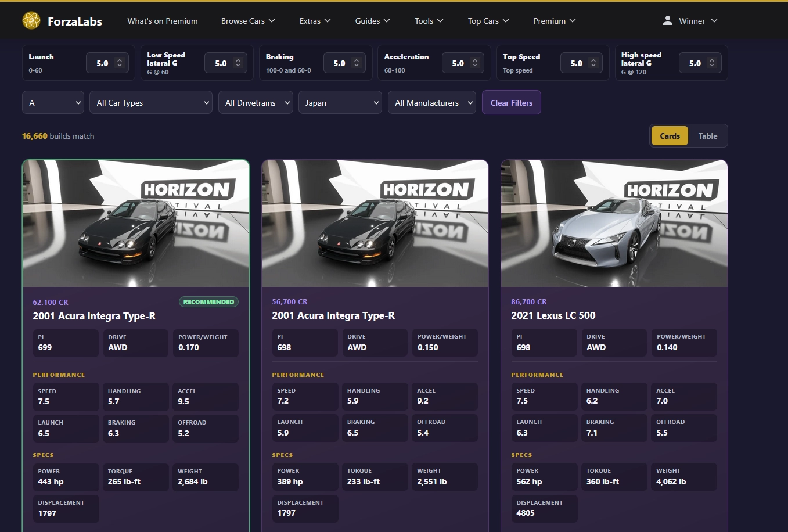Click the 16,660 builds match text

click(x=58, y=136)
